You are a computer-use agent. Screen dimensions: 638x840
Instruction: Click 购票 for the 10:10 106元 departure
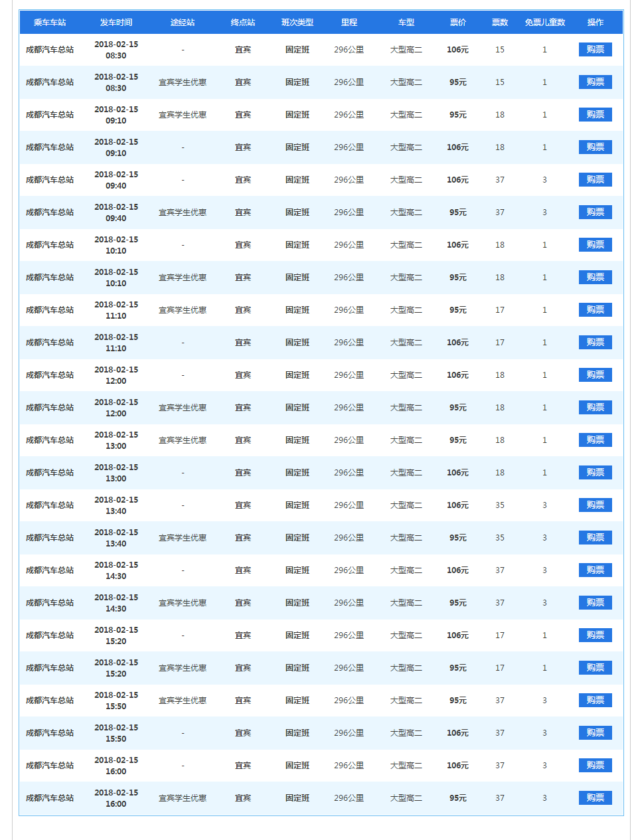[x=595, y=245]
